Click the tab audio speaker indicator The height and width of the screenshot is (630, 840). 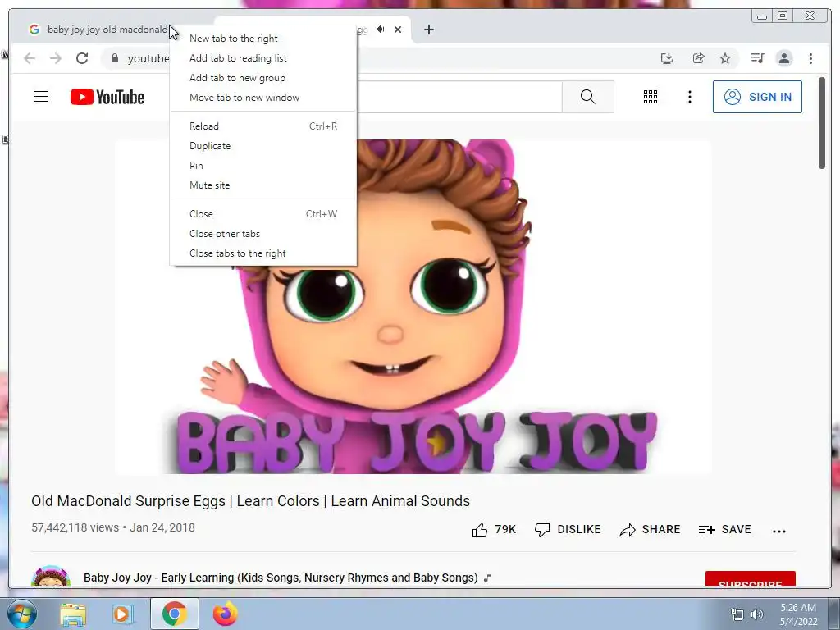click(x=381, y=29)
